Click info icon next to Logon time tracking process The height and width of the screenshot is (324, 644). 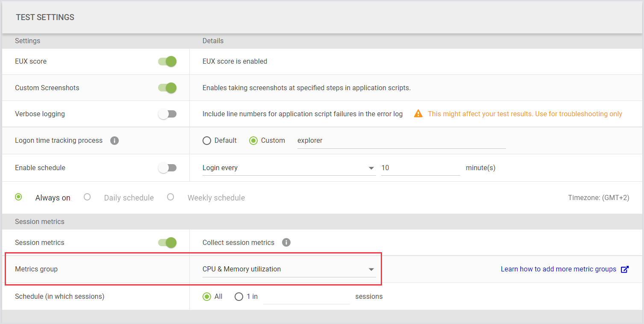[115, 141]
